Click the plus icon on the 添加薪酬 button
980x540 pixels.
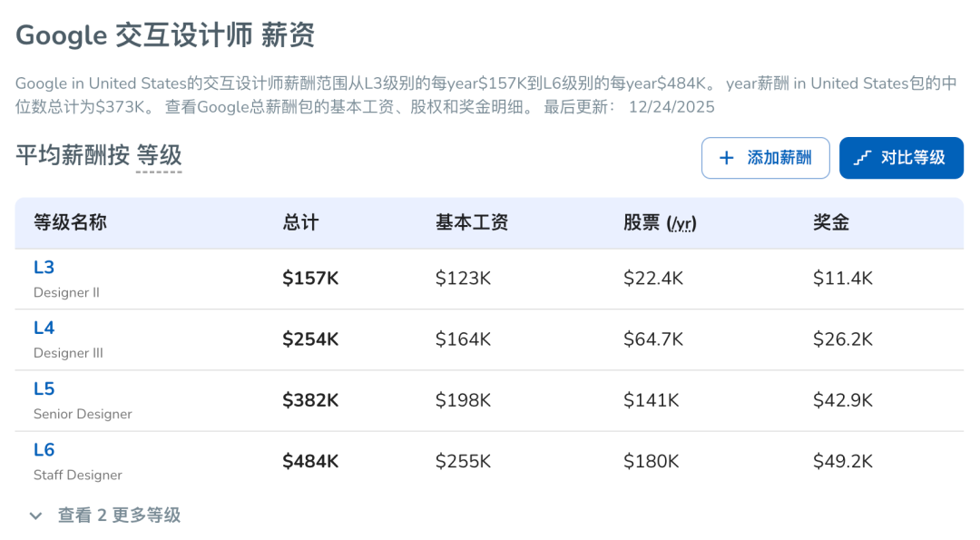coord(726,157)
